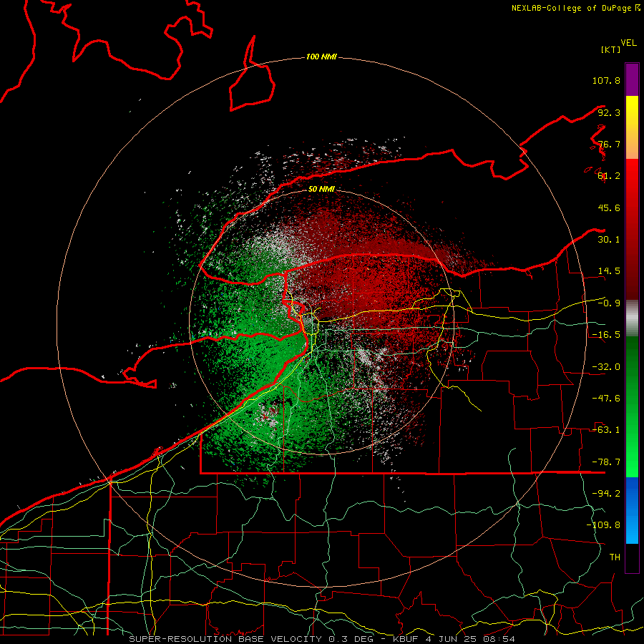
Task: Click the -16.5 legend value
Action: coord(606,335)
